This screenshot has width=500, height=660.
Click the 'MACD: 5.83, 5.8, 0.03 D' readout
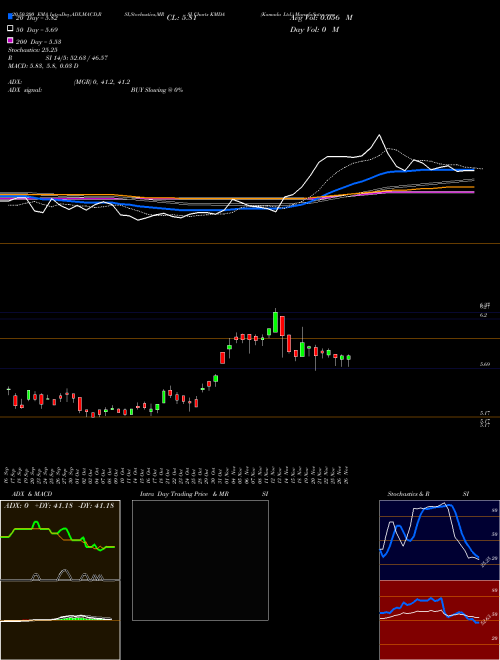tap(43, 66)
